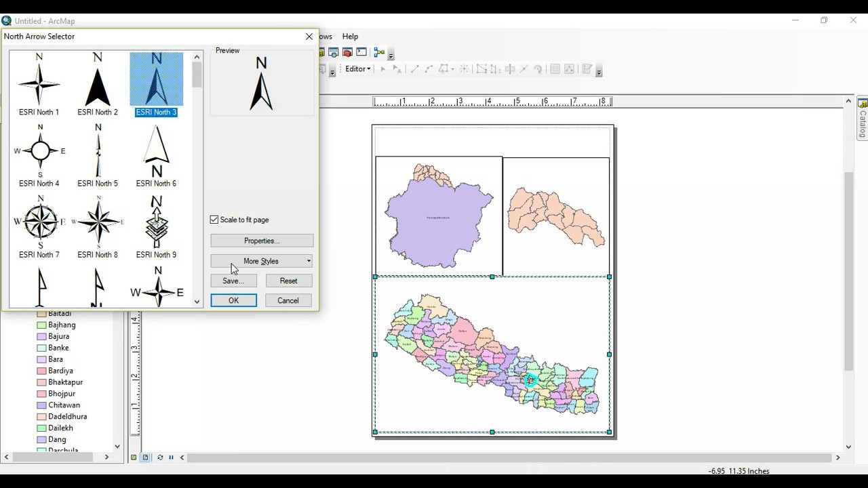Viewport: 868px width, 488px height.
Task: Pause drawing with the pause icon
Action: click(x=171, y=457)
